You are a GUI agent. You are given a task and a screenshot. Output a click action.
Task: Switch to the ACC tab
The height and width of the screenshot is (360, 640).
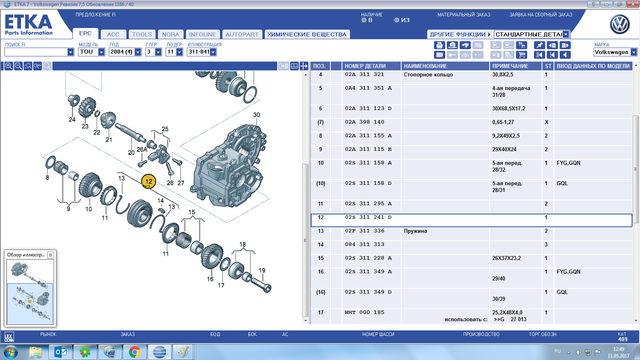pos(113,34)
